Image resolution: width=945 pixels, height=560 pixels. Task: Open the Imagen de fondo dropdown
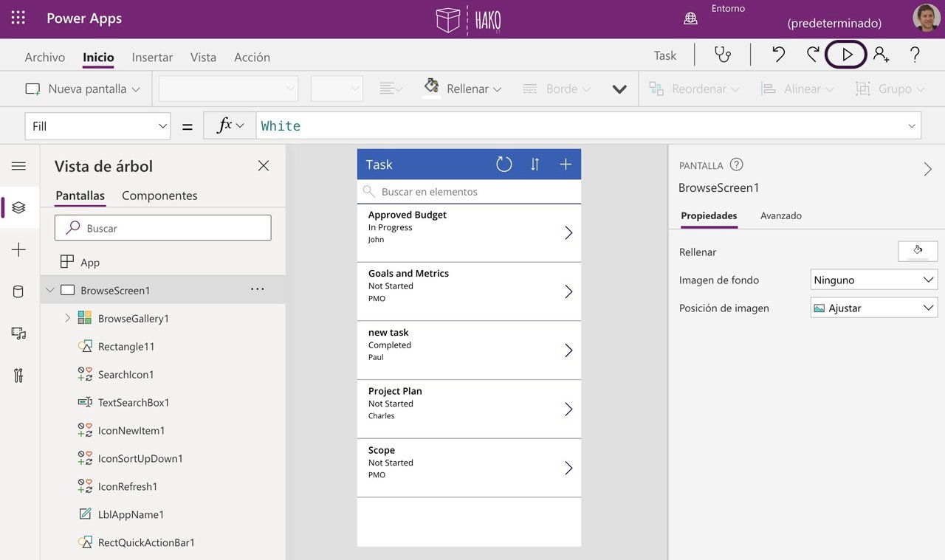(873, 280)
